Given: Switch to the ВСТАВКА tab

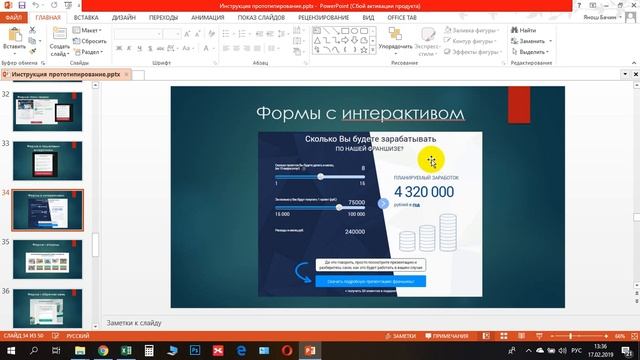Looking at the screenshot, I should [86, 18].
